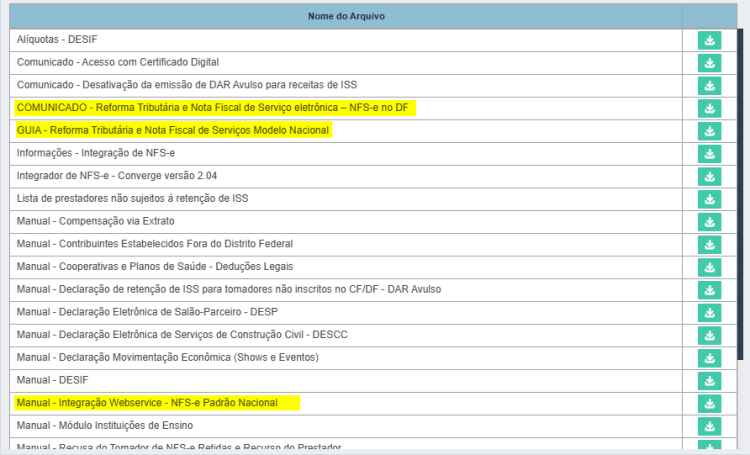The height and width of the screenshot is (455, 750).
Task: Select 'Manual - Compensação via Extrato' text
Action: [96, 221]
